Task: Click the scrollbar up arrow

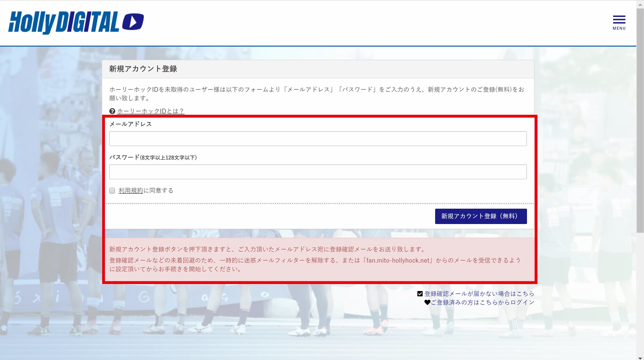Action: click(x=640, y=4)
